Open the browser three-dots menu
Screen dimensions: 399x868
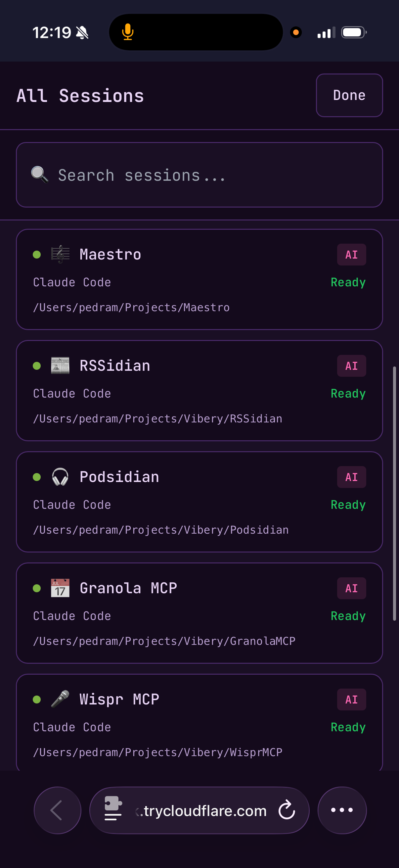coord(342,810)
